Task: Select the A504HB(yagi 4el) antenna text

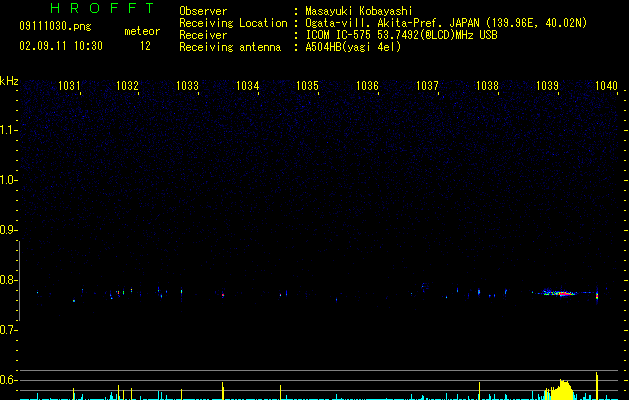Action: tap(353, 47)
